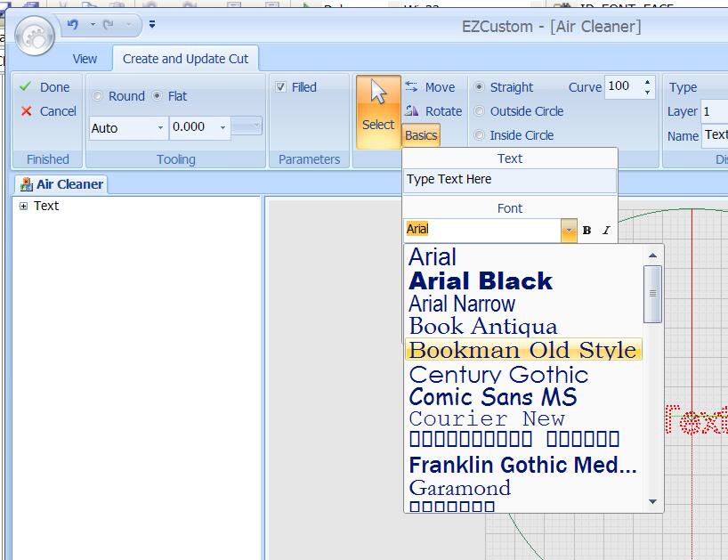Switch to the View ribbon tab
This screenshot has height=560, width=728.
click(x=85, y=59)
